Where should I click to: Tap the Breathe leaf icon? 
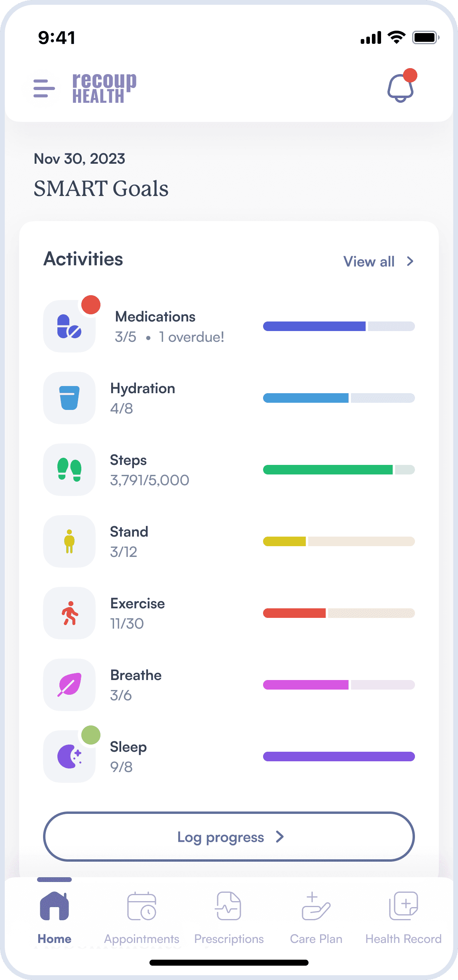(69, 685)
